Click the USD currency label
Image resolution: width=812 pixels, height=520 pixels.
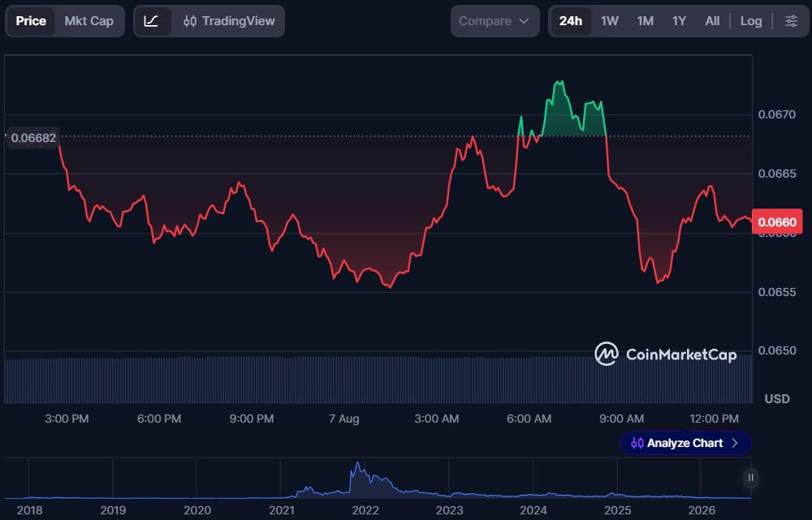click(777, 399)
